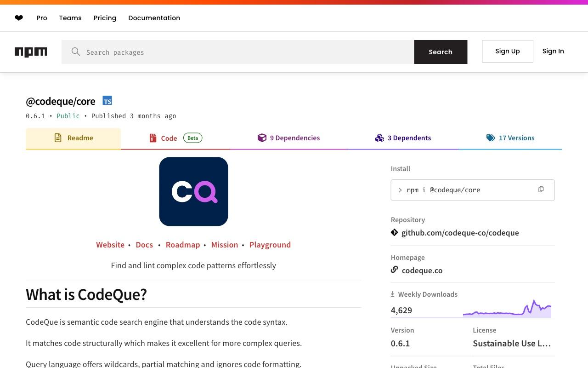Click the npm i @codeque/core install command
This screenshot has height=368, width=588.
coord(443,190)
